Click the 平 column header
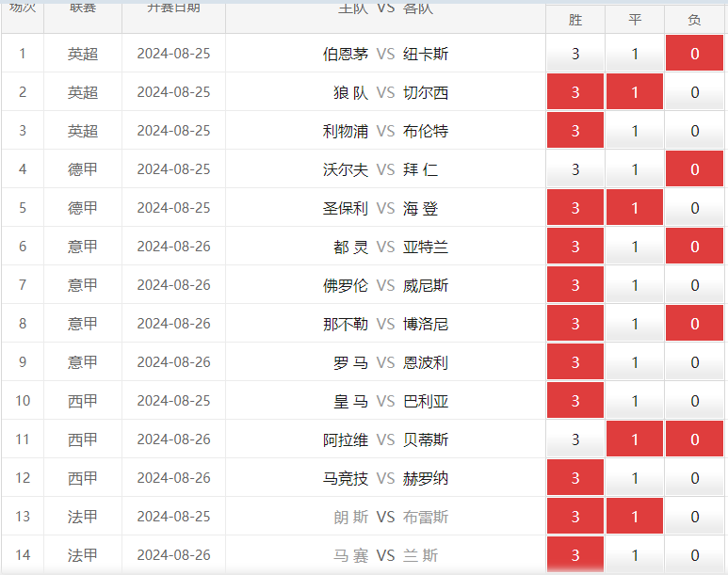Viewport: 728px width, 575px height. (x=635, y=20)
